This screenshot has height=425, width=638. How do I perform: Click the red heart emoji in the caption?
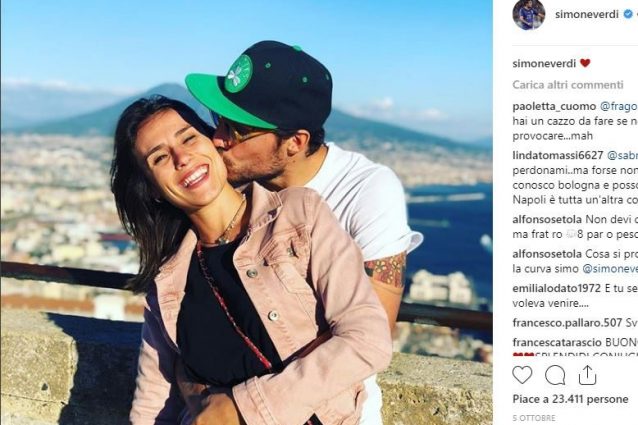585,63
